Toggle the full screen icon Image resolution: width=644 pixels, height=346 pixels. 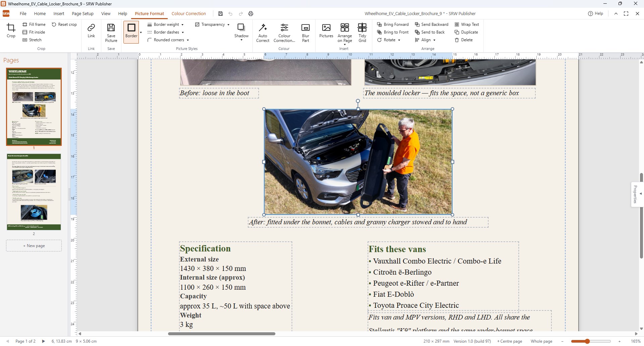tap(626, 14)
